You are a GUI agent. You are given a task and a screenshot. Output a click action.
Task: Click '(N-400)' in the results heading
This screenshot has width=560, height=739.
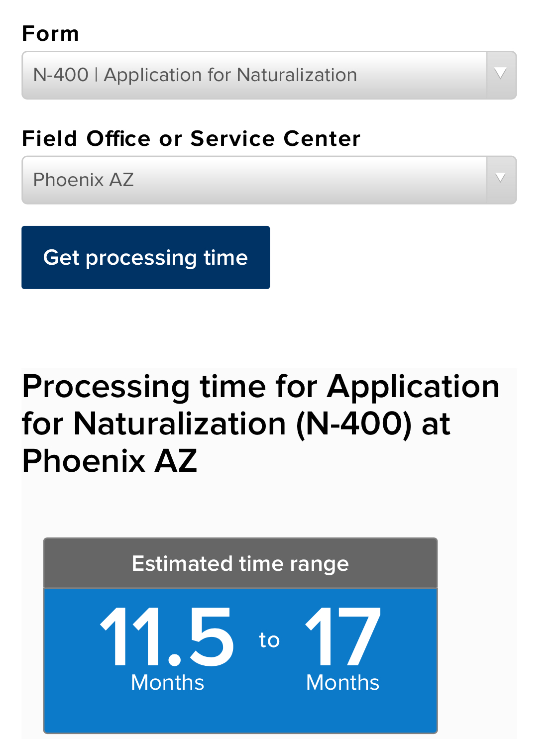(354, 424)
